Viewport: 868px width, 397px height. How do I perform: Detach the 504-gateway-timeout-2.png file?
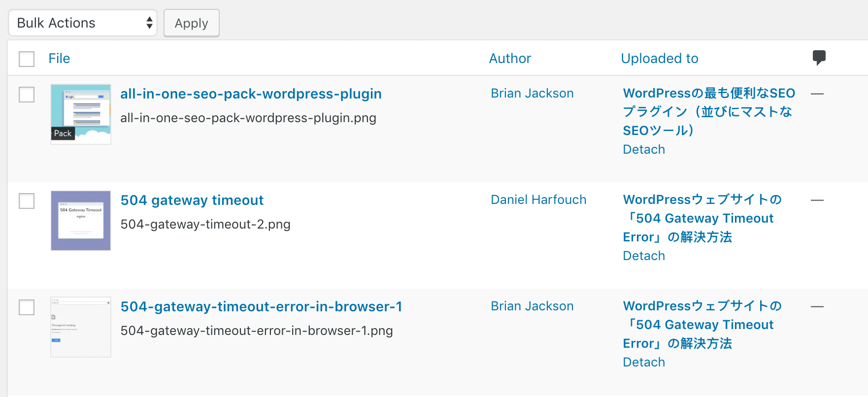644,256
